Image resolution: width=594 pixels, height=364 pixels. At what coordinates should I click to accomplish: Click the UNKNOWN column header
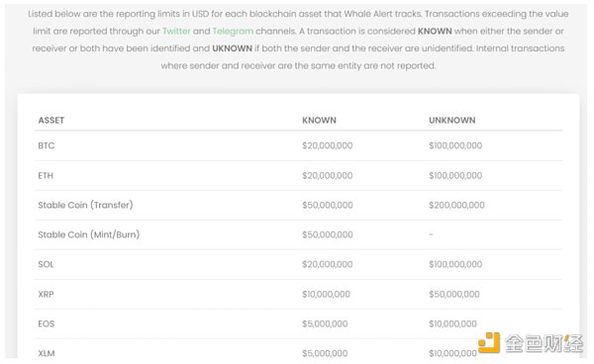pos(452,121)
